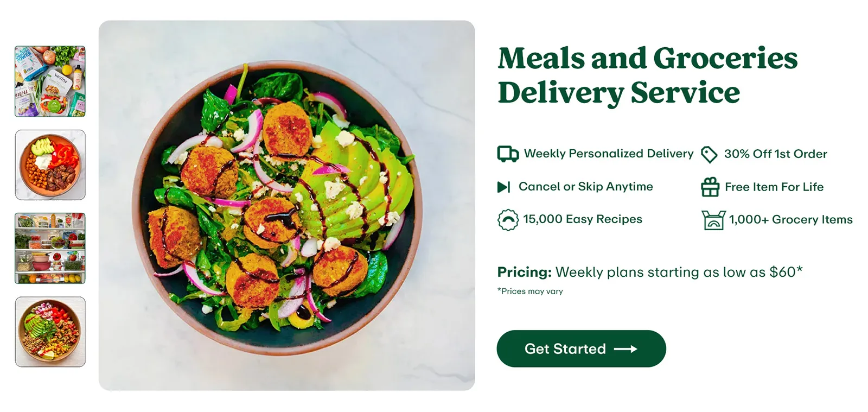Click the gift box icon

click(x=710, y=187)
